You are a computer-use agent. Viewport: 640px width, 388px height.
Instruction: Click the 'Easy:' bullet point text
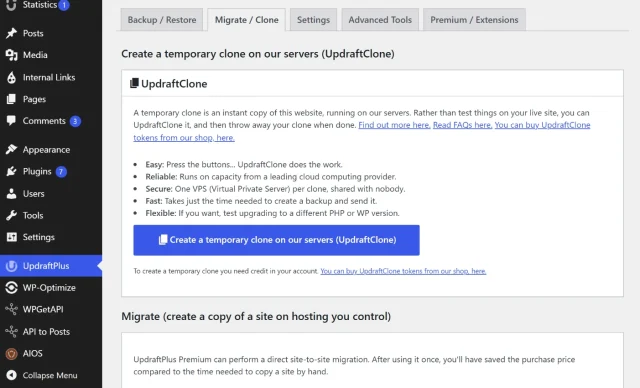pos(244,164)
